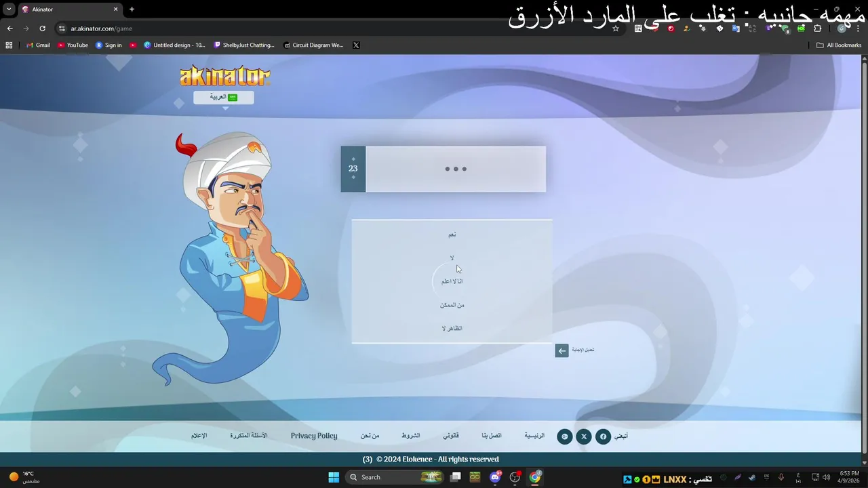868x488 pixels.
Task: Open the الشروط footer link
Action: tap(410, 436)
